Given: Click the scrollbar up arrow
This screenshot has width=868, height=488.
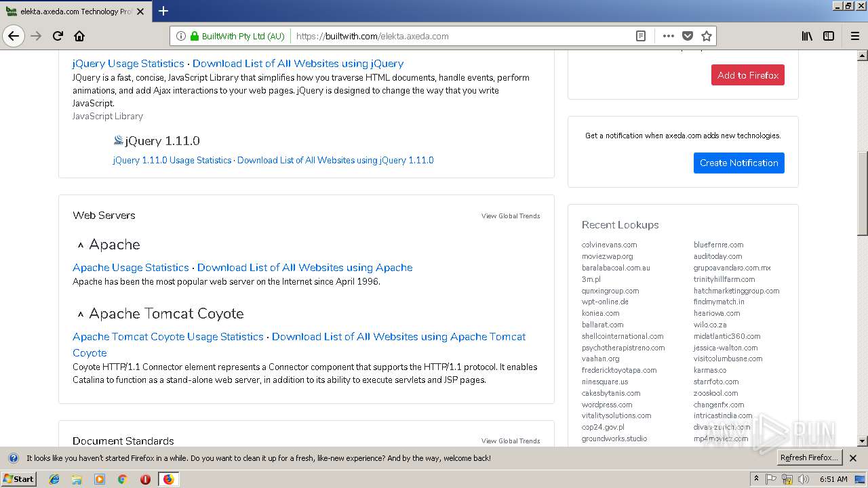Looking at the screenshot, I should click(x=862, y=56).
